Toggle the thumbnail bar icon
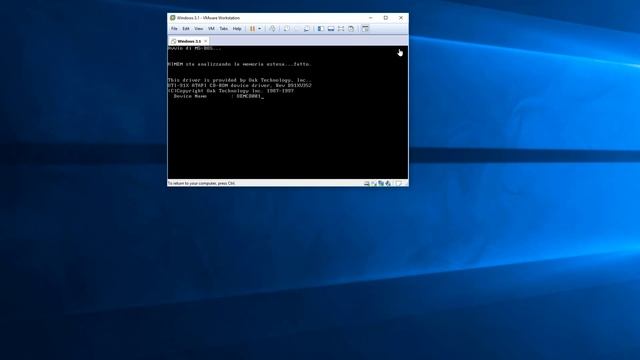The width and height of the screenshot is (640, 360). tap(331, 29)
